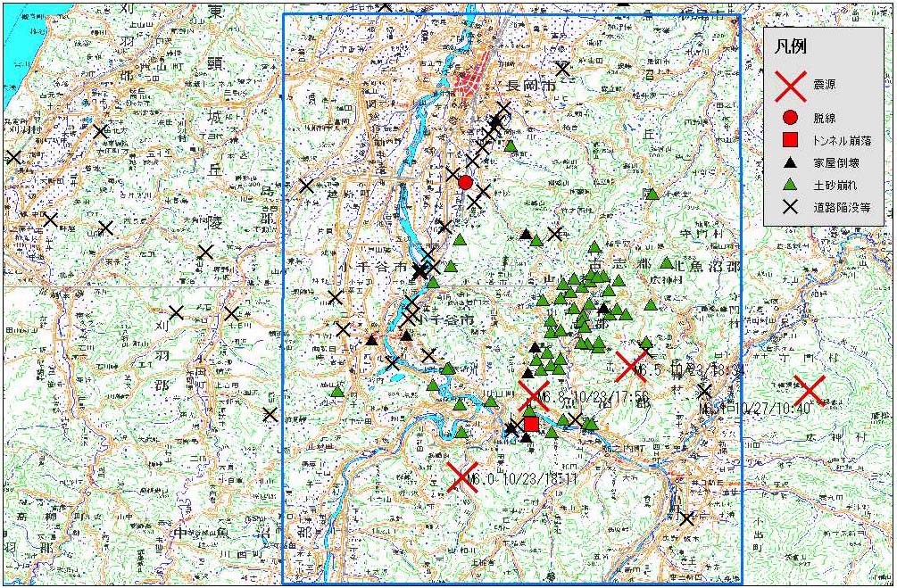Viewport: 897px width, 588px height.
Task: Click the legend label 震源
Action: point(825,85)
